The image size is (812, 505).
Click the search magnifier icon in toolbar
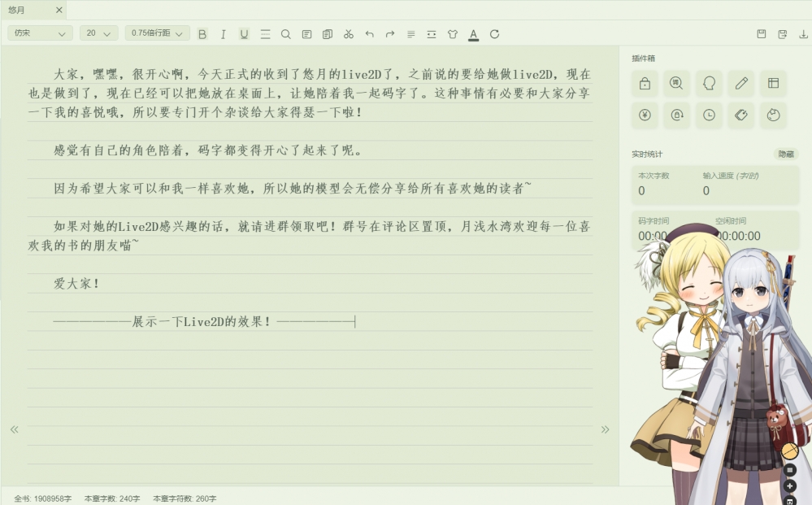286,34
